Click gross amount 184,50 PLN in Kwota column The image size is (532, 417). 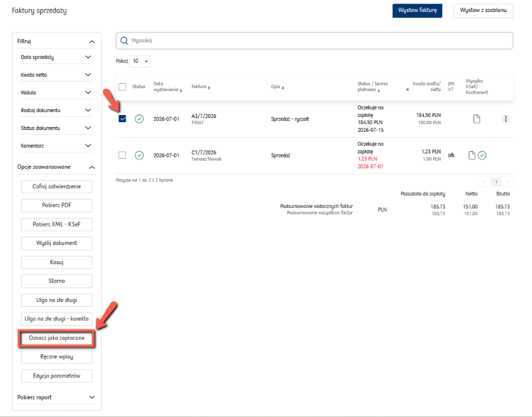[428, 115]
